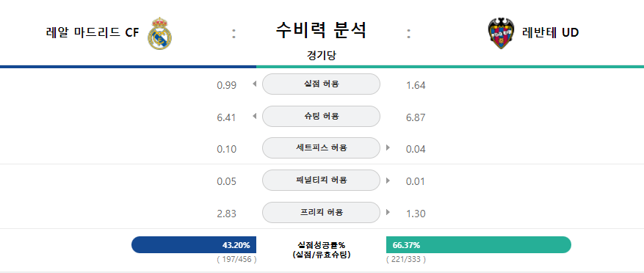The height and width of the screenshot is (273, 644).
Task: Select the 프리킥 허용 pill button
Action: (x=321, y=213)
